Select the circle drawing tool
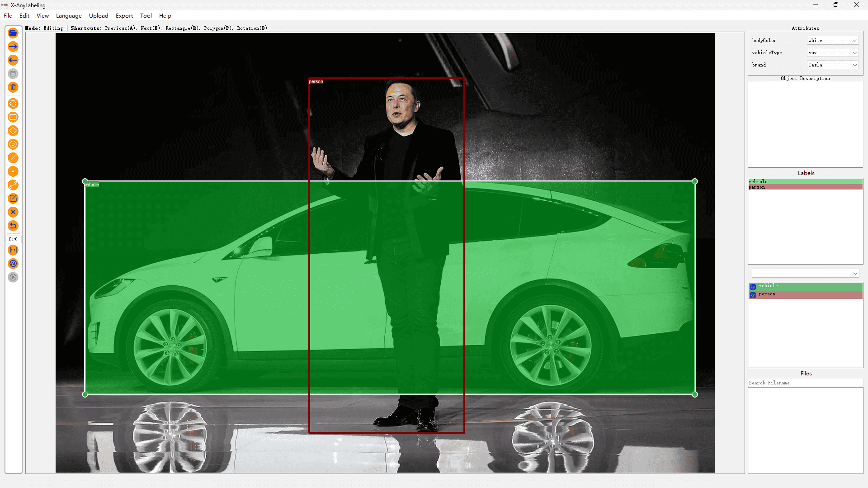The height and width of the screenshot is (488, 868). tap(13, 144)
